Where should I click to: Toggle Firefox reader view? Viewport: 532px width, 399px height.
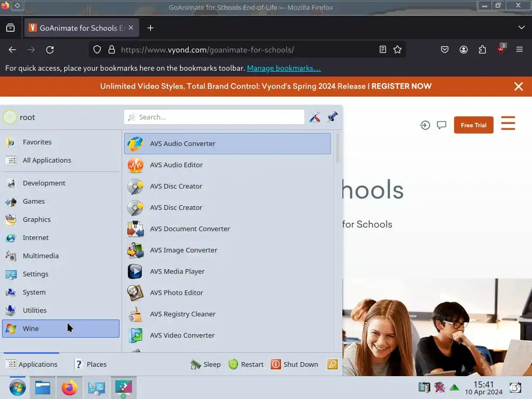pos(383,49)
